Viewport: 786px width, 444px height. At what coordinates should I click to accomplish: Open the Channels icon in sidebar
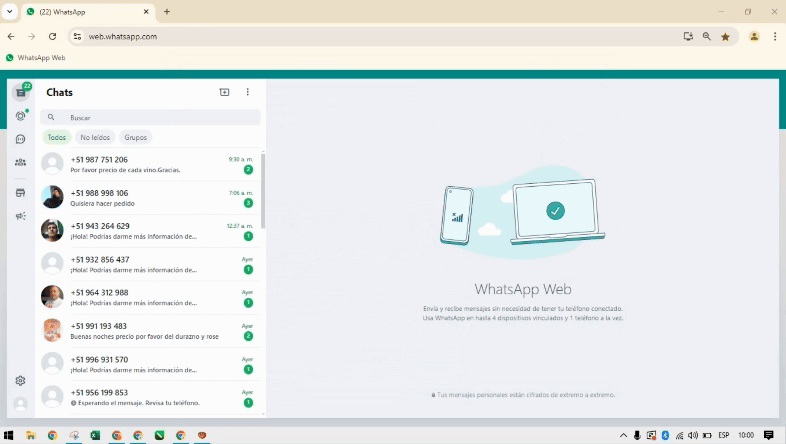(x=20, y=139)
